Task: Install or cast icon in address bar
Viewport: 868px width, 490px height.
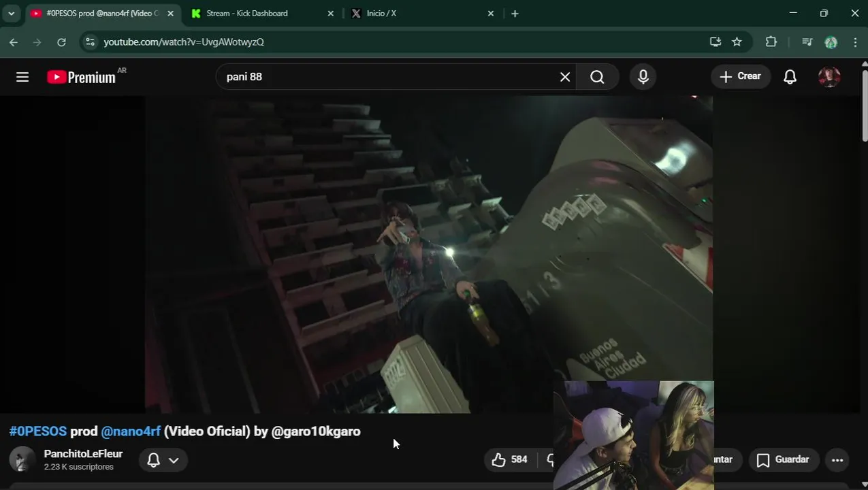Action: tap(716, 42)
